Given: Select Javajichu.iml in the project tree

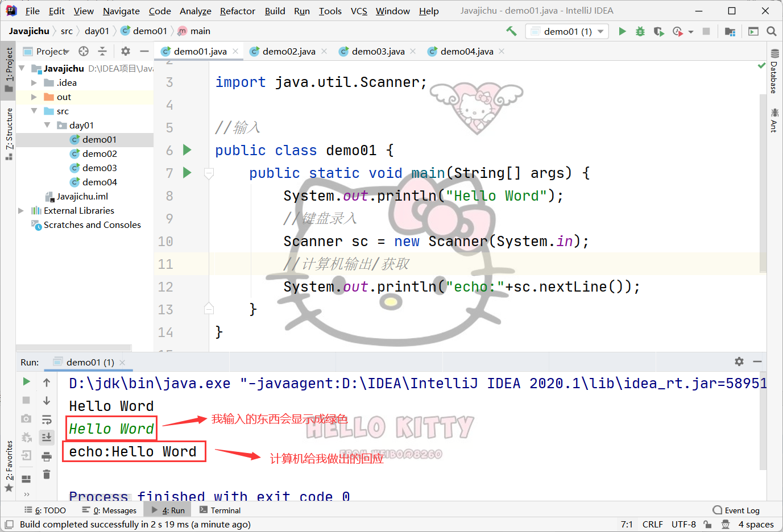Looking at the screenshot, I should point(82,196).
